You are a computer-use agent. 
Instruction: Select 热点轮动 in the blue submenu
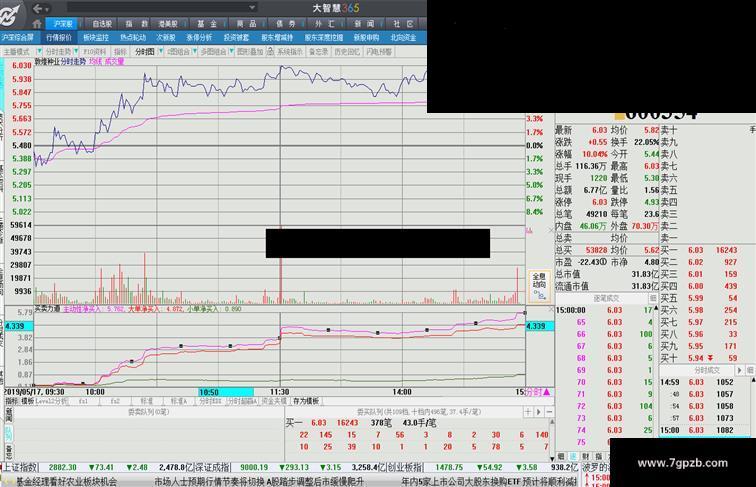click(x=133, y=37)
